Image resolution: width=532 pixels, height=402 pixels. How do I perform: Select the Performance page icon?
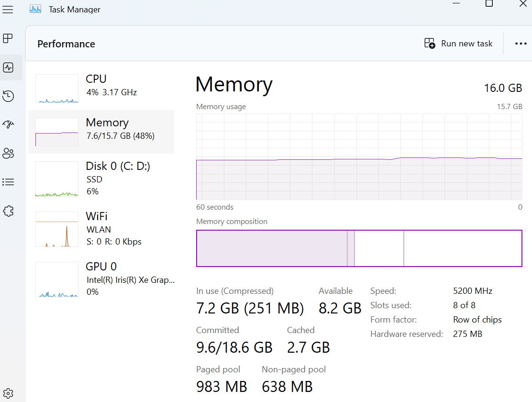(x=8, y=67)
